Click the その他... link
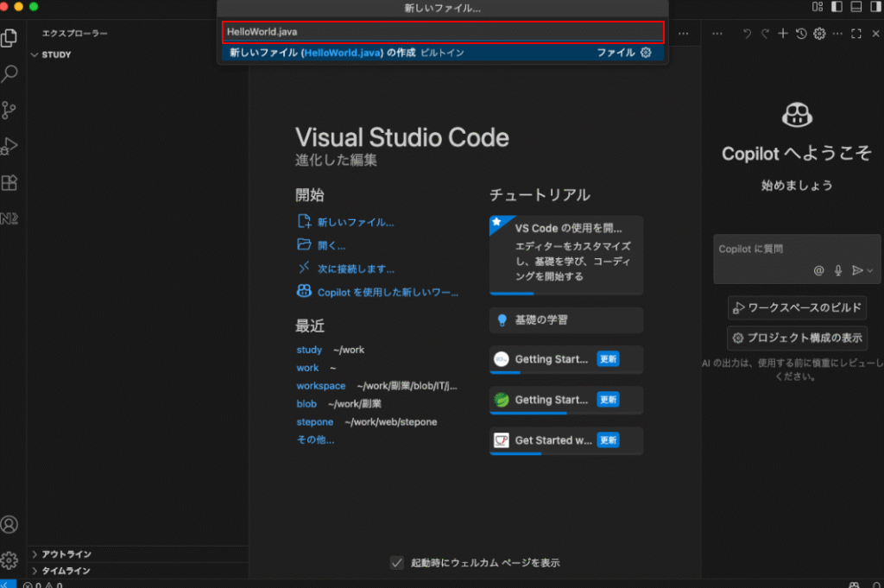The image size is (884, 588). point(315,439)
